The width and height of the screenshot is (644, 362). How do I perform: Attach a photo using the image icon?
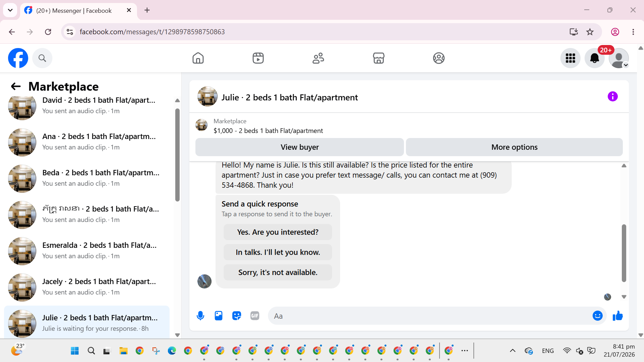click(219, 316)
